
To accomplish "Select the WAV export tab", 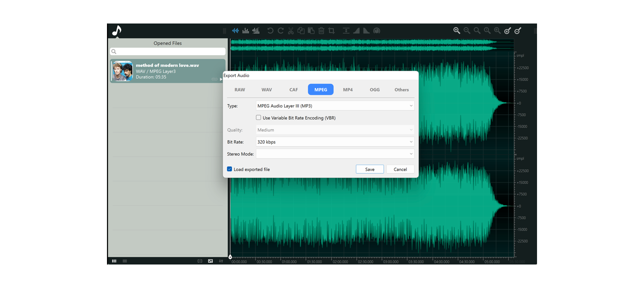I will pos(267,89).
